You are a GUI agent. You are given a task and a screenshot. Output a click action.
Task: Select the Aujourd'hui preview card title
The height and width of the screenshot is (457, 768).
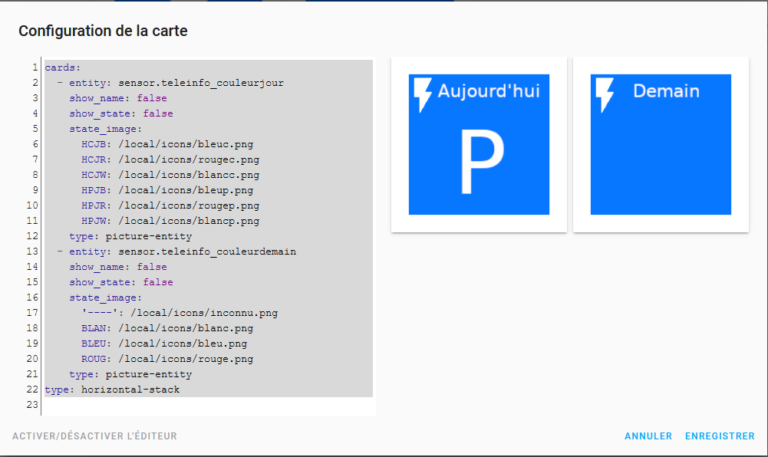tap(489, 91)
